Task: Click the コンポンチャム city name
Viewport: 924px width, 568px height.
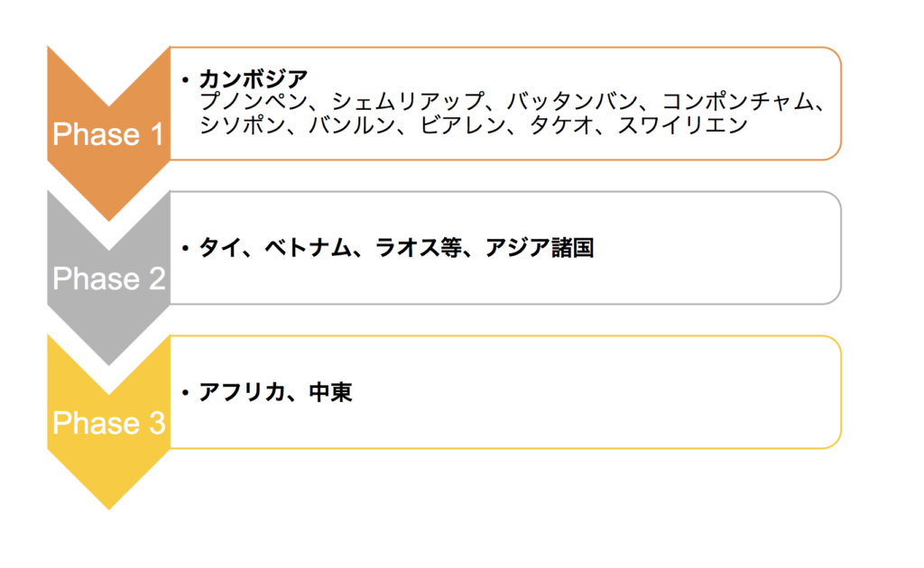Action: tap(738, 102)
